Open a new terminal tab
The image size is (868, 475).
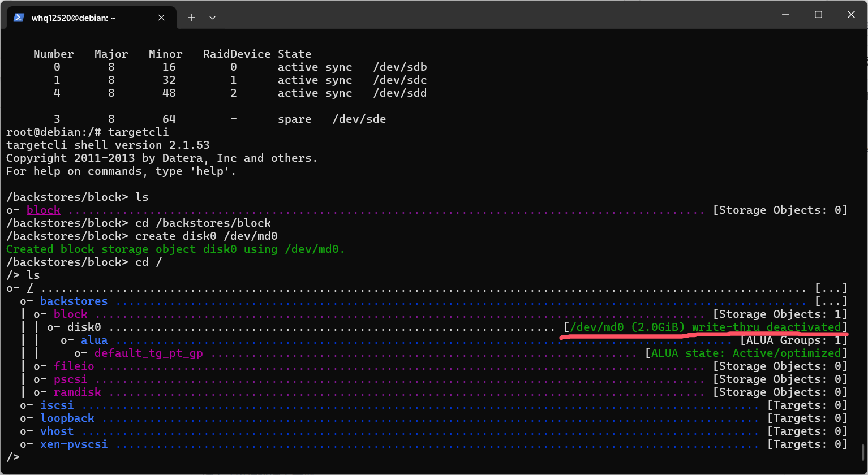[191, 18]
